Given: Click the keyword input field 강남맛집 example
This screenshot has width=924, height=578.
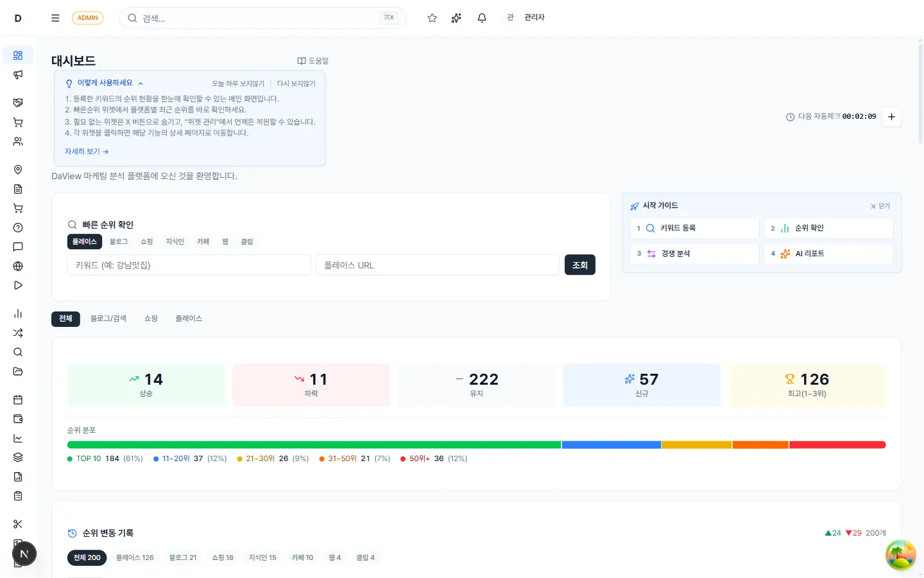Looking at the screenshot, I should click(189, 265).
